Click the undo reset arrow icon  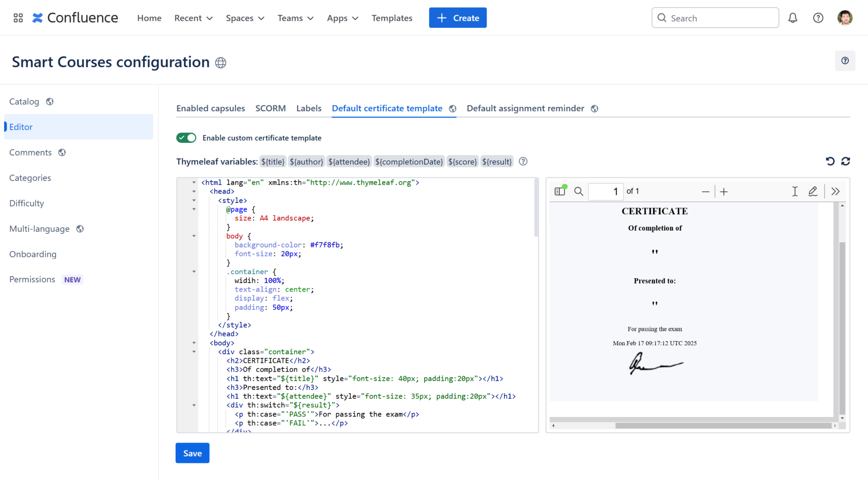(x=830, y=161)
